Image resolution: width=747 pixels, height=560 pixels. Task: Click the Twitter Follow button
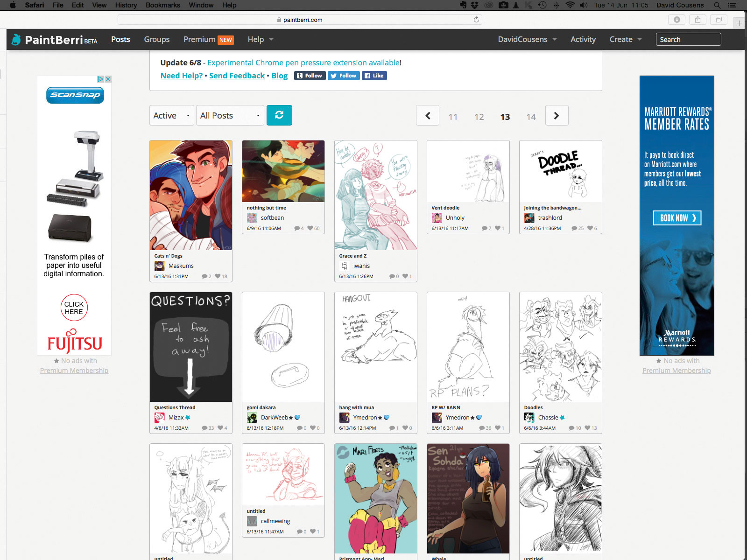pos(344,76)
